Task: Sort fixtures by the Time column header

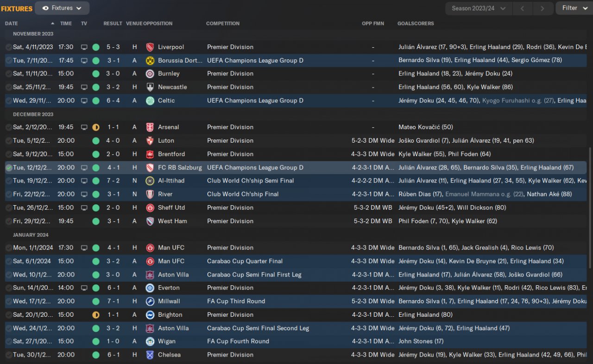Action: tap(66, 24)
